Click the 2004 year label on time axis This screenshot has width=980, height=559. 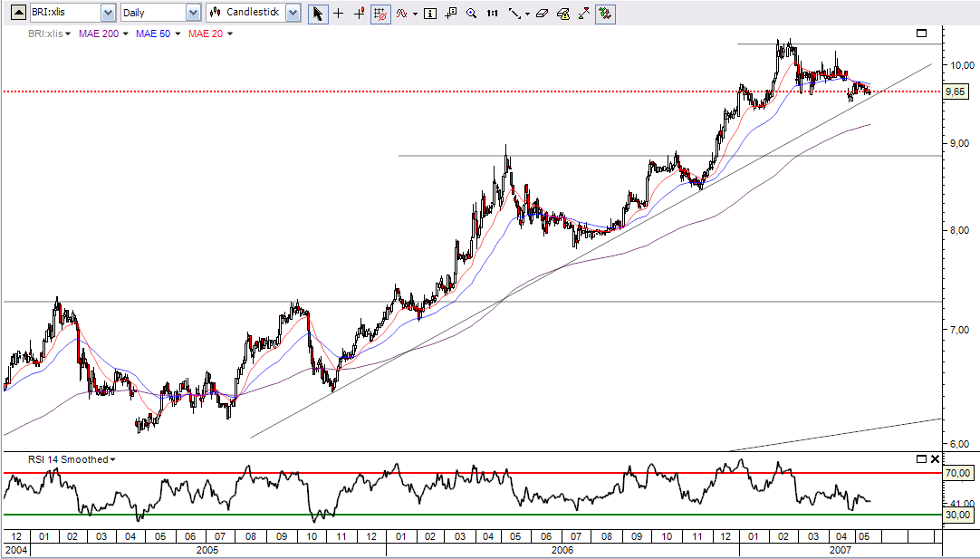(15, 550)
